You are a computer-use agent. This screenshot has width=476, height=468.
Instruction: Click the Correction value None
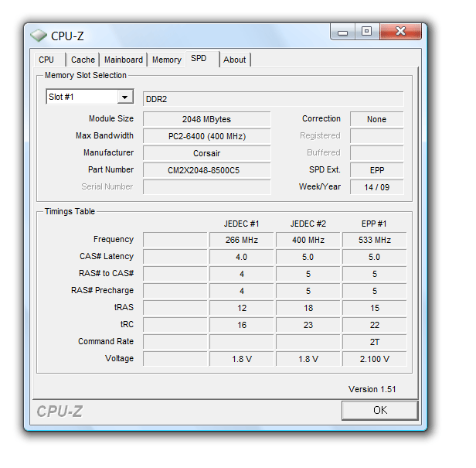pyautogui.click(x=377, y=119)
